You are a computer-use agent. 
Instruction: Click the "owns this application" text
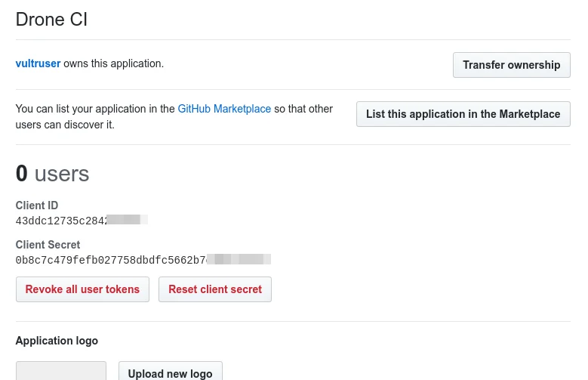click(113, 63)
